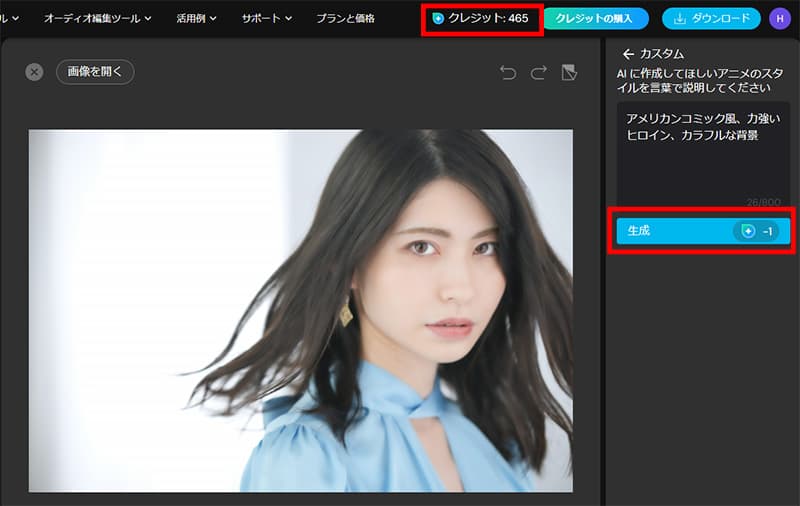Click the credit shield icon in header

[x=438, y=19]
